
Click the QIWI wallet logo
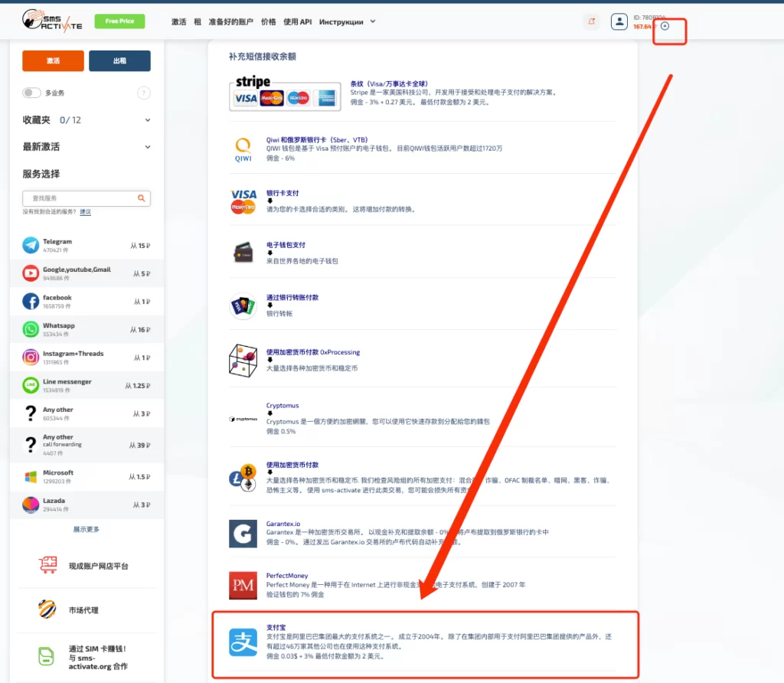pos(243,149)
